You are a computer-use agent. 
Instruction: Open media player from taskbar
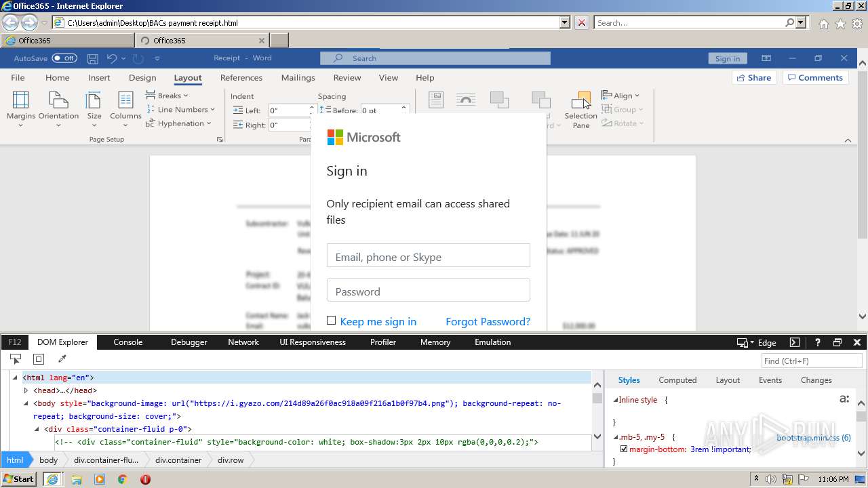click(100, 479)
